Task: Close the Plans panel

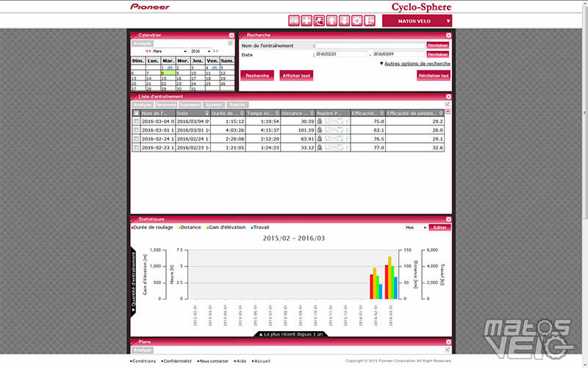Action: coord(448,342)
